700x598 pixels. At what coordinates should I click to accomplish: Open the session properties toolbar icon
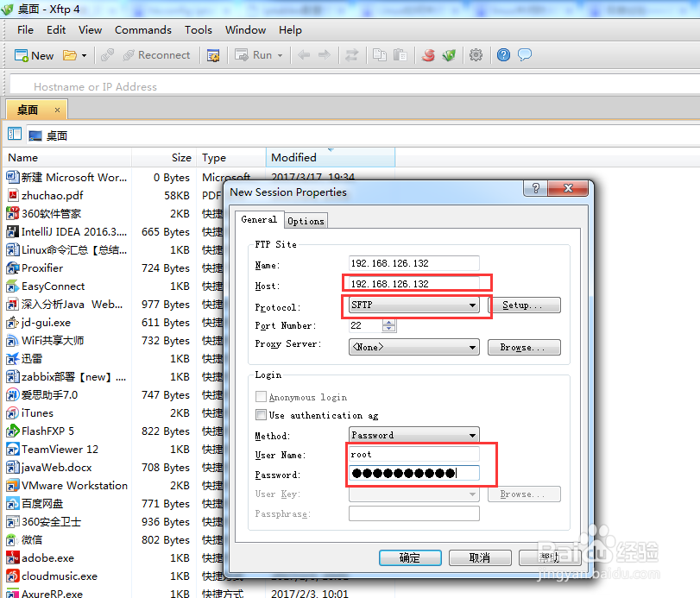coord(213,55)
